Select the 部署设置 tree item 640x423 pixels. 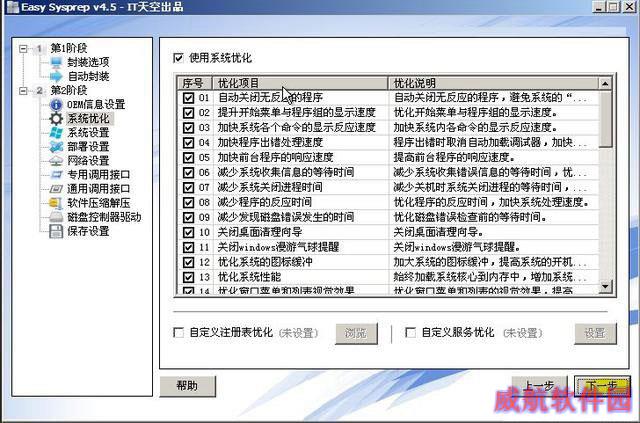(x=88, y=147)
